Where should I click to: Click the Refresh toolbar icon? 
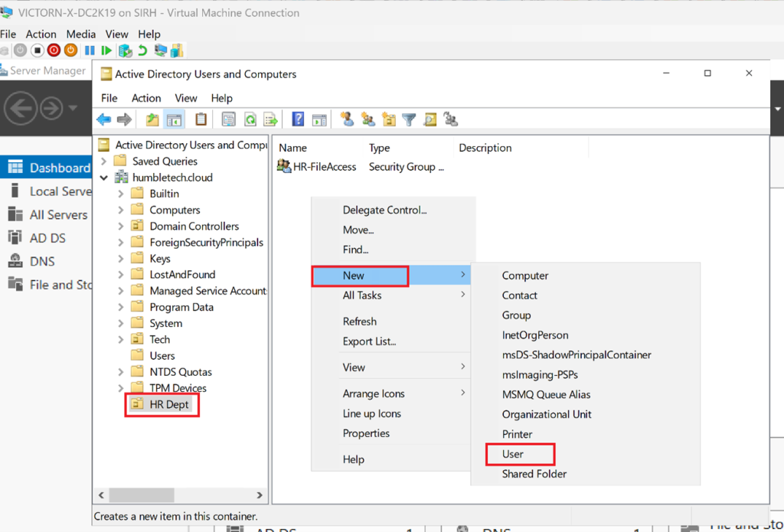(x=250, y=119)
